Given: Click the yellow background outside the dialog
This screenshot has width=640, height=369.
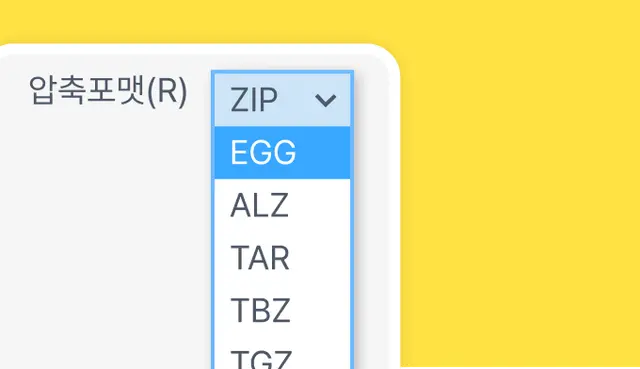Looking at the screenshot, I should coord(518,184).
